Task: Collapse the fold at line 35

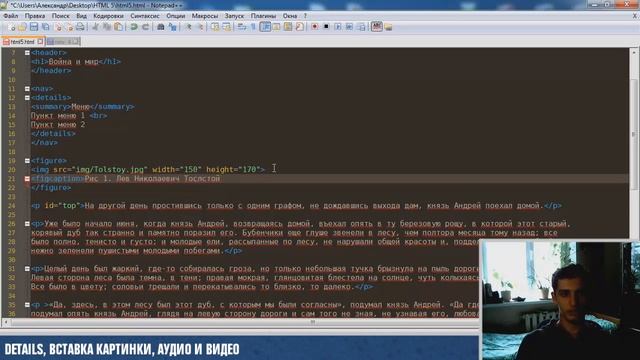Action: pos(27,304)
